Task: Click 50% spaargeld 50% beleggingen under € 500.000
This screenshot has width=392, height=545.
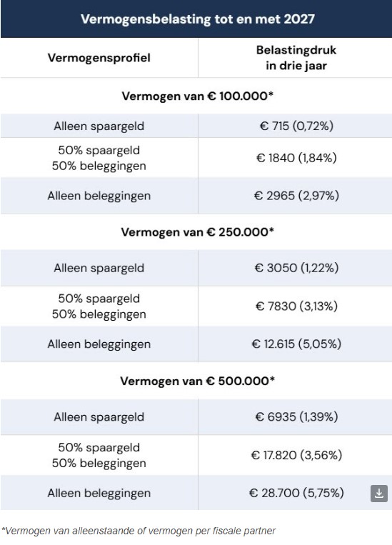Action: point(99,455)
